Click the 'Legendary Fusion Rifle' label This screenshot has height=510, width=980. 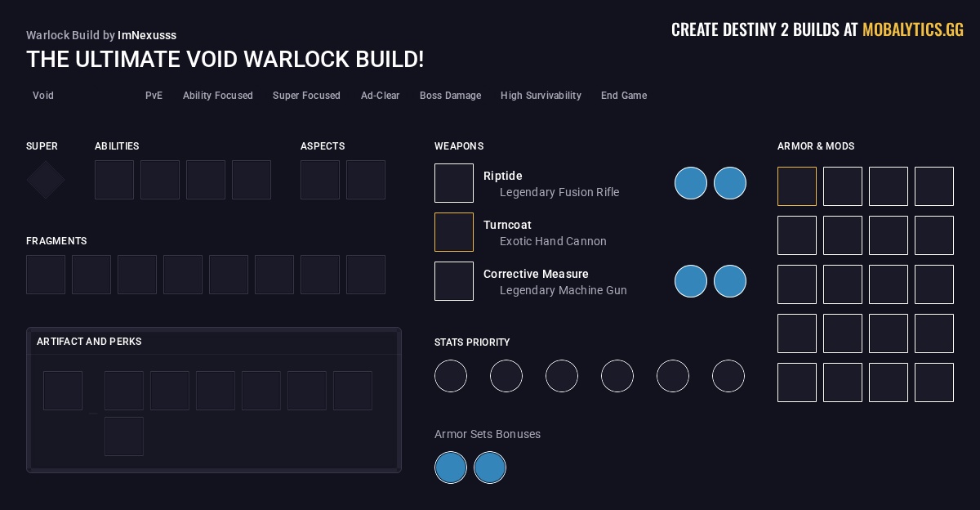point(559,192)
